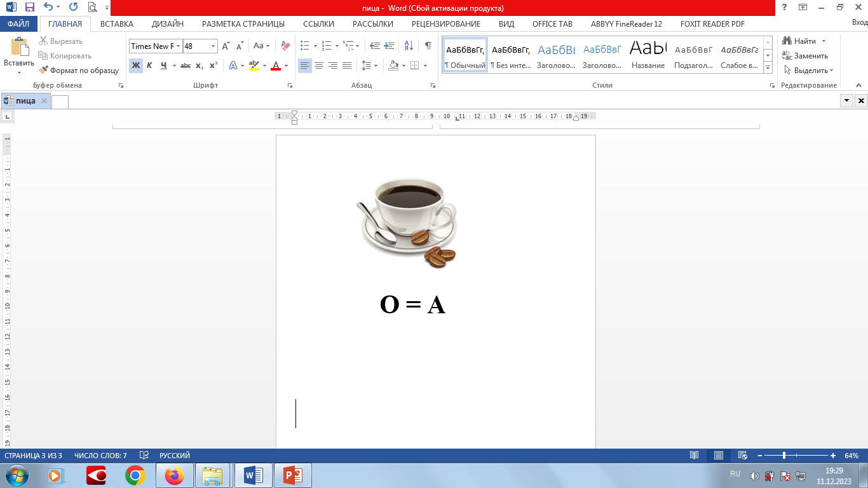Screen dimensions: 868x488
Task: Click the Sort icon in paragraph group
Action: (x=409, y=46)
